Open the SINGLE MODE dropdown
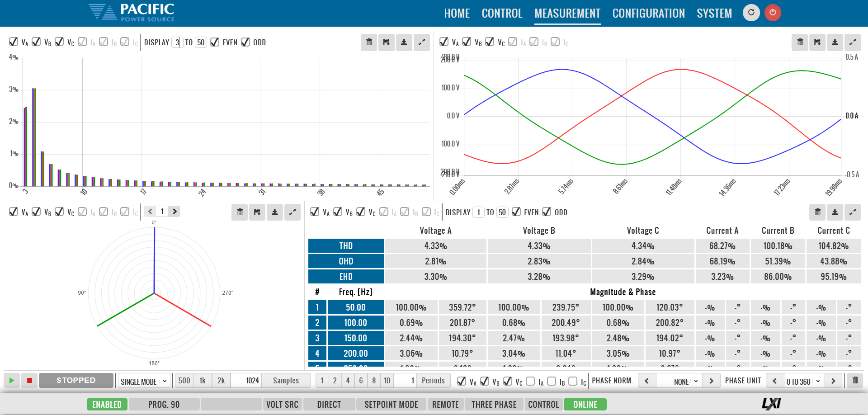 point(143,381)
